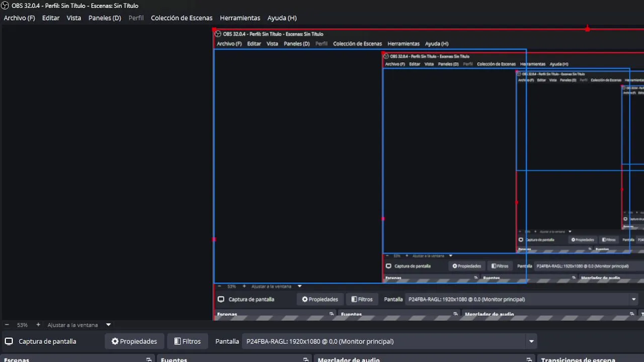The height and width of the screenshot is (362, 644).
Task: Click the greyed-out main Perfil menu
Action: [136, 18]
